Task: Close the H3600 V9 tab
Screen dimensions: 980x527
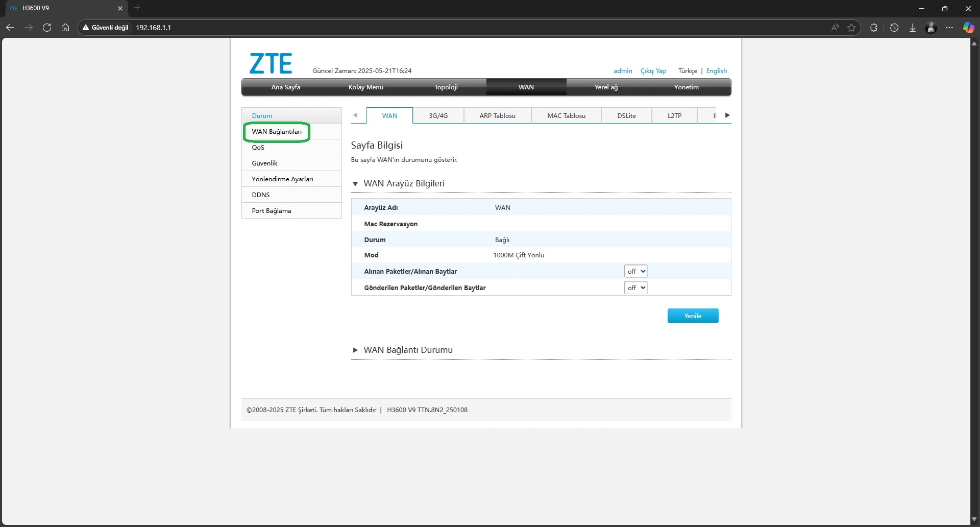Action: (120, 8)
